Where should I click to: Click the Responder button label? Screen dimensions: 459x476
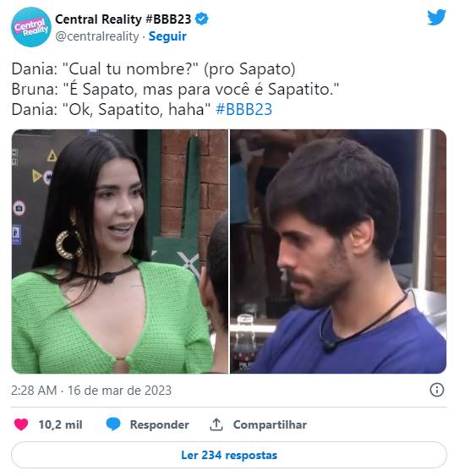pyautogui.click(x=160, y=424)
